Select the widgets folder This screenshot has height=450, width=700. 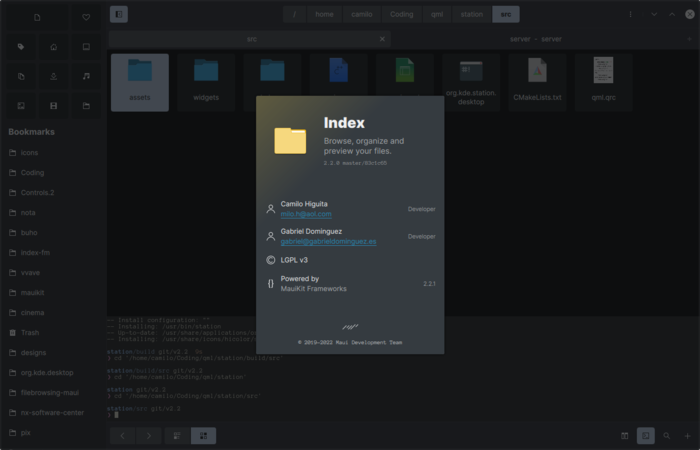[x=206, y=83]
